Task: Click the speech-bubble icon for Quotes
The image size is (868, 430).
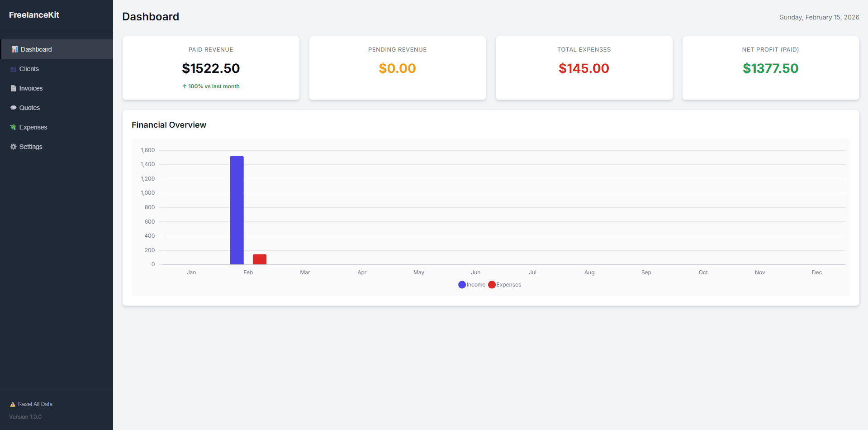Action: pos(13,107)
